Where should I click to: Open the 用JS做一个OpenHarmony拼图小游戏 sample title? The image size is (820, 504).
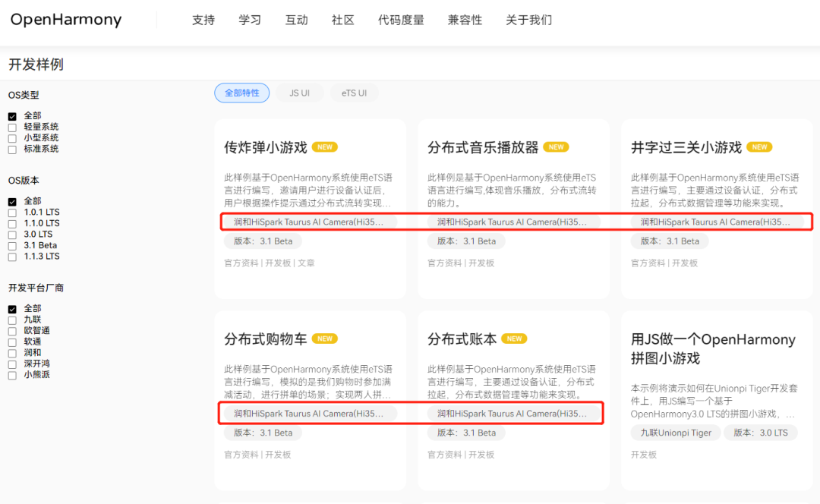(713, 348)
